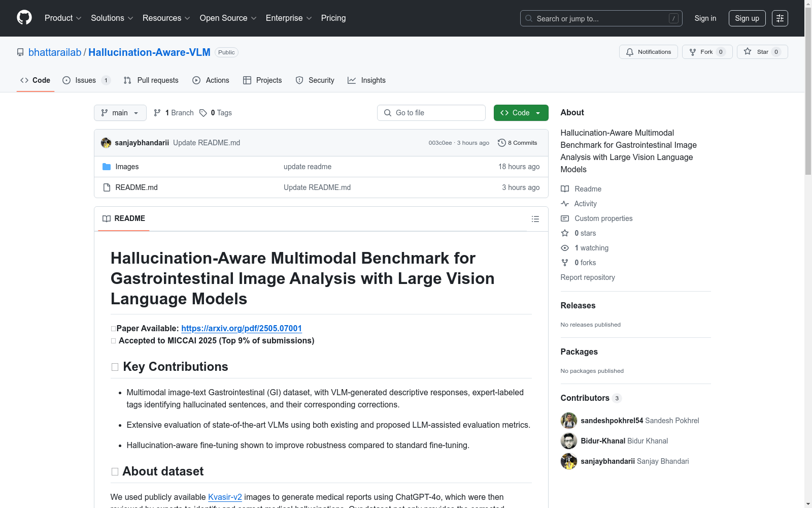Click the Sign in link
The width and height of the screenshot is (812, 508).
(705, 18)
